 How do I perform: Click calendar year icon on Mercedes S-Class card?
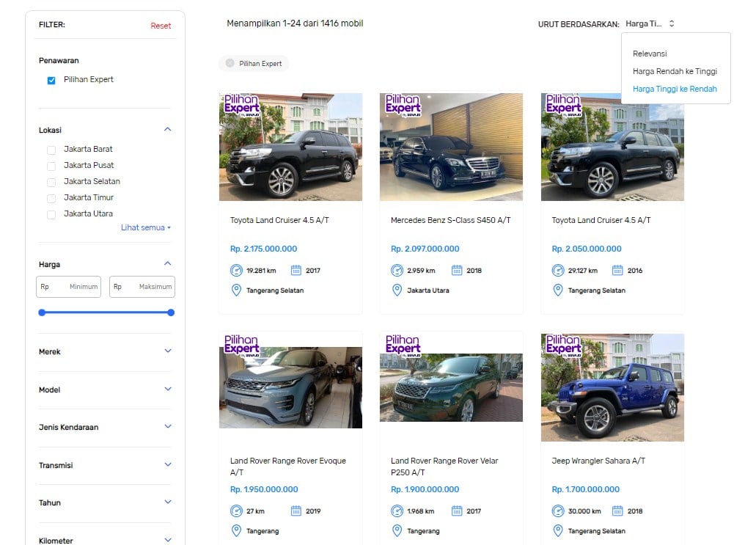click(x=457, y=270)
